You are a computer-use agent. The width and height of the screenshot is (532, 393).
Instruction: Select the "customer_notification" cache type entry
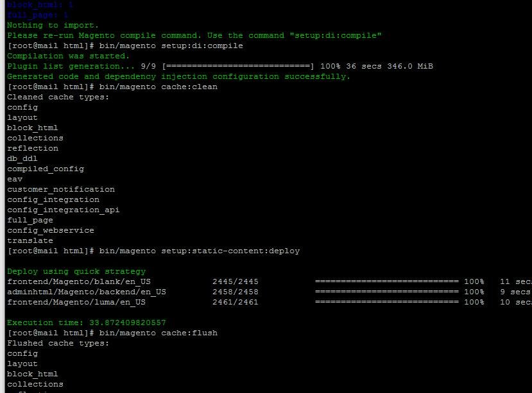60,189
